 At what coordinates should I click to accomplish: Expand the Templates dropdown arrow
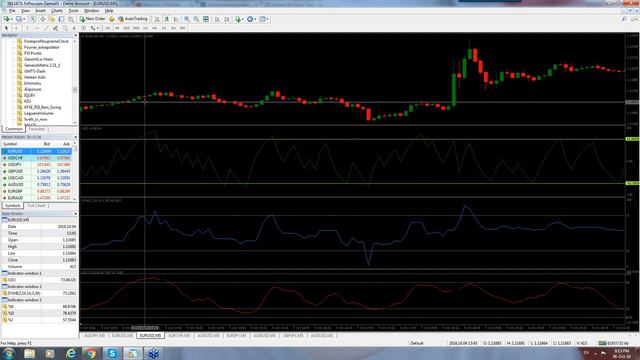coord(267,19)
